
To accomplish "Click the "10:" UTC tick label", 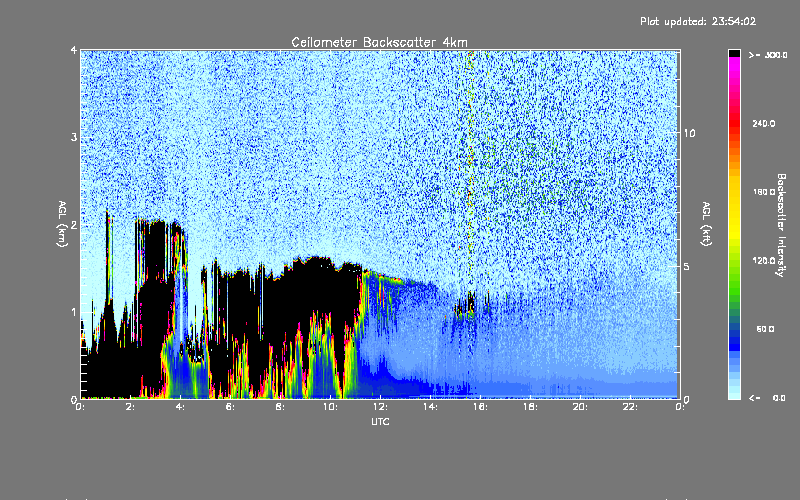I will tap(330, 407).
